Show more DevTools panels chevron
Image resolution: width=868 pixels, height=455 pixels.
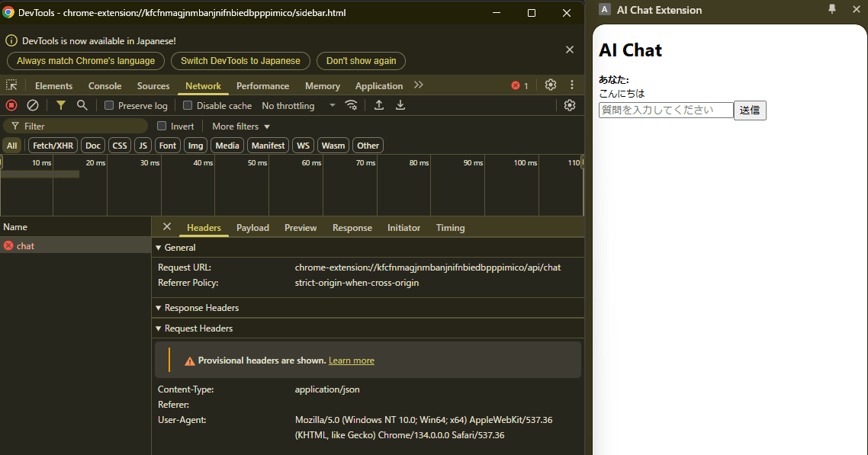(x=419, y=85)
